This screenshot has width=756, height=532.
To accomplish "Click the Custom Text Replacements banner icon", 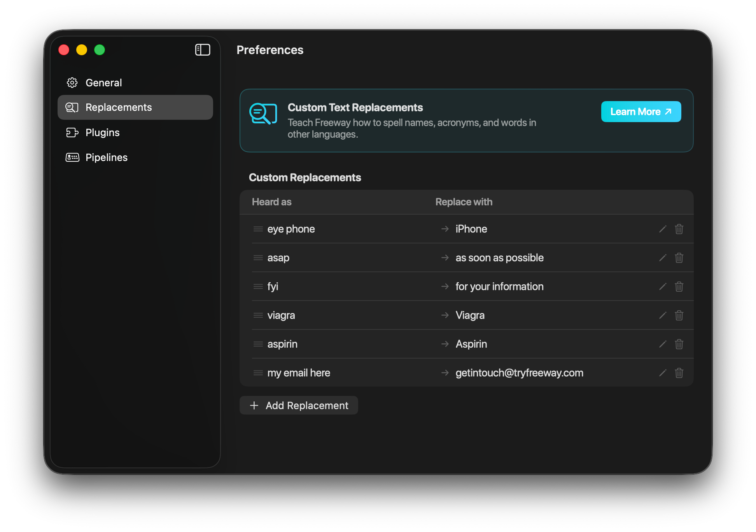I will click(263, 114).
